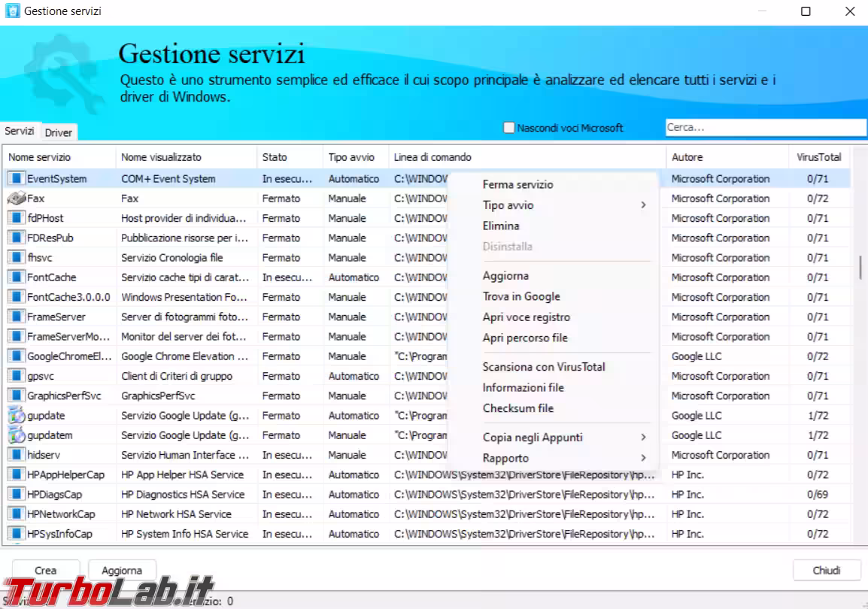Click the hidserv service icon

coord(16,455)
